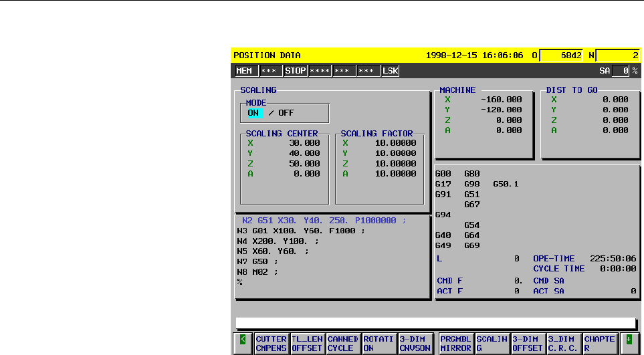The height and width of the screenshot is (355, 644).
Task: Select the PRGMBL MIRROR soft key
Action: click(x=455, y=343)
